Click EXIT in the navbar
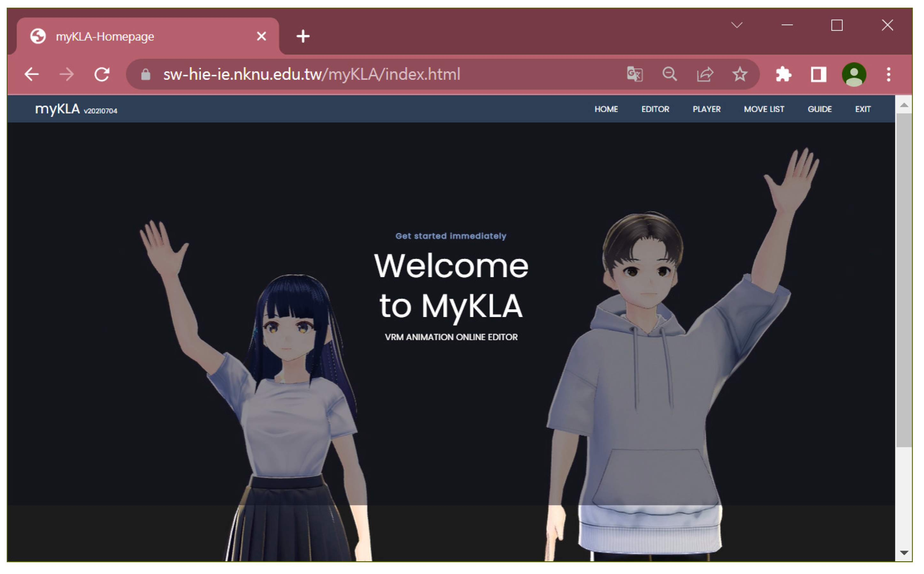924x574 pixels. (x=862, y=109)
